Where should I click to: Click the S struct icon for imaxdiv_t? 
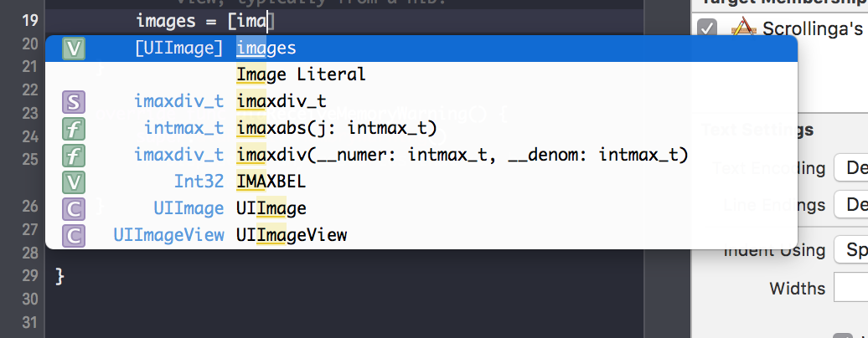pos(74,102)
